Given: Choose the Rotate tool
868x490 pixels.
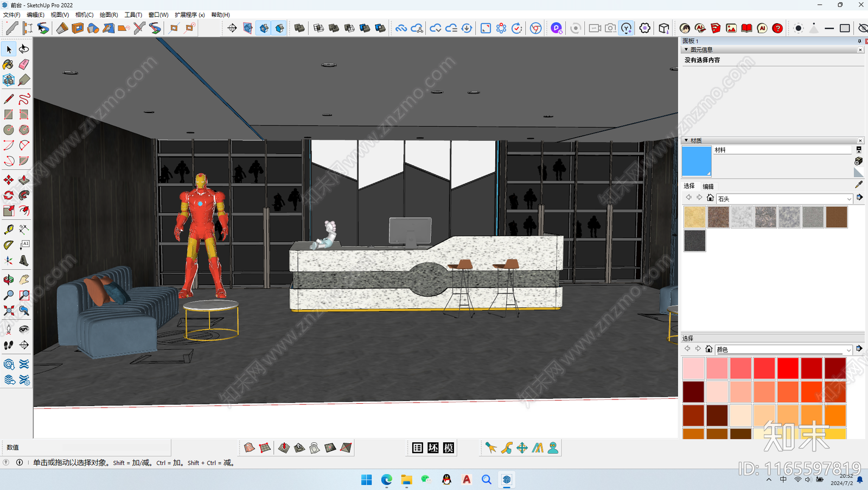Looking at the screenshot, I should click(9, 195).
